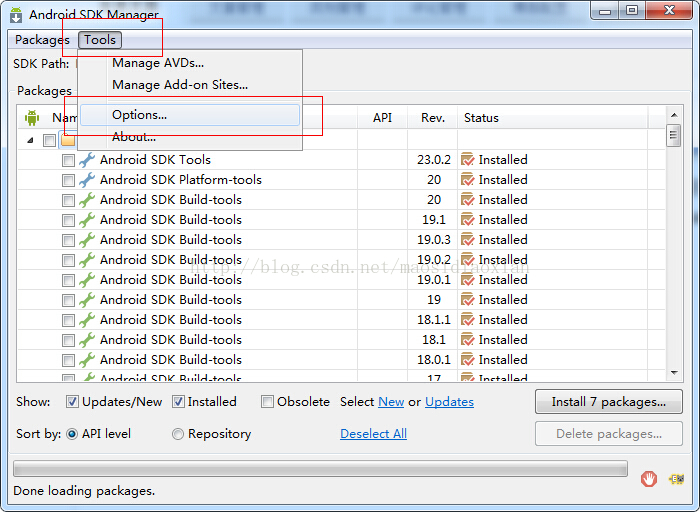This screenshot has height=512, width=700.
Task: Tick checkbox for Android SDK Tools
Action: point(68,160)
